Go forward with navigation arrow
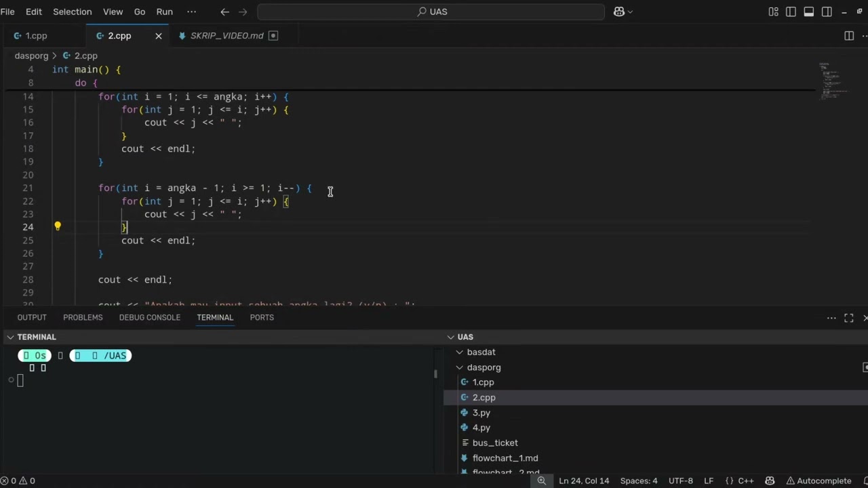 point(243,12)
